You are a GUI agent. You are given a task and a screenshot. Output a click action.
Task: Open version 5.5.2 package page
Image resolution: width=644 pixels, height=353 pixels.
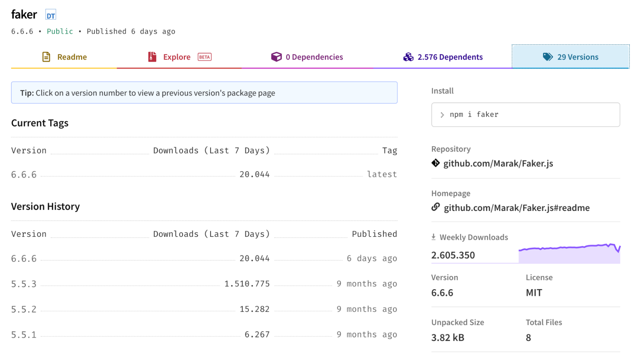click(24, 309)
